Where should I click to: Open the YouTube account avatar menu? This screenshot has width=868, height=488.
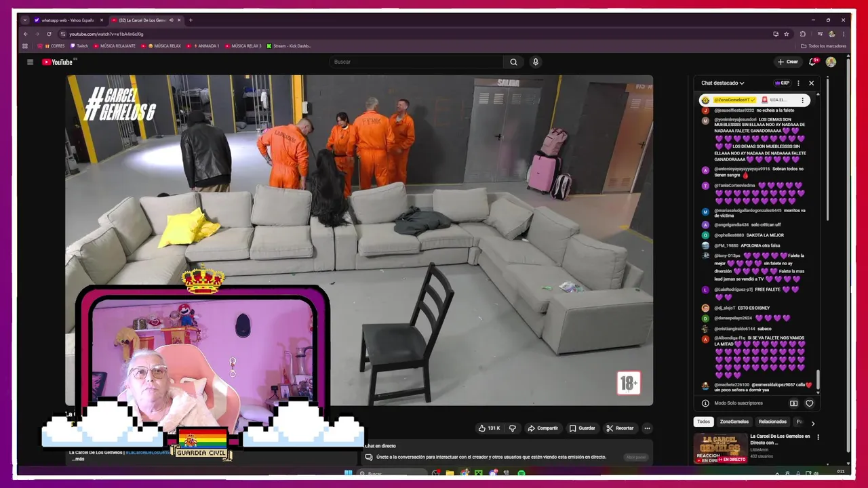pos(831,62)
